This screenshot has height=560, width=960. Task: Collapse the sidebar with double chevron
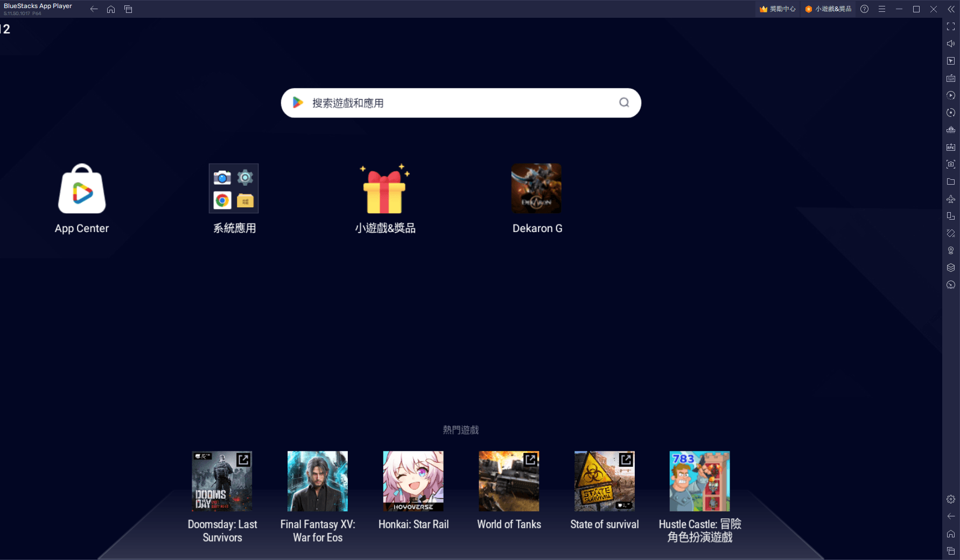(951, 9)
